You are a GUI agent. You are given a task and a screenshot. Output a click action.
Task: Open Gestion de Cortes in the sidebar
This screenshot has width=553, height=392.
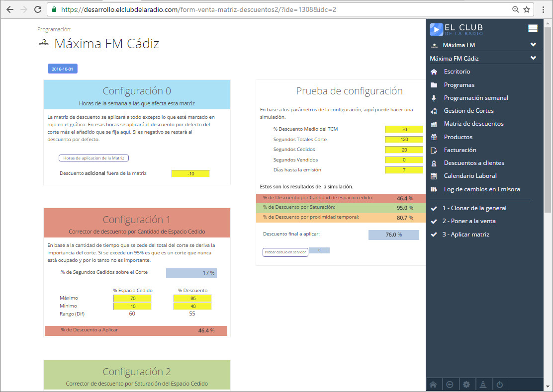pyautogui.click(x=468, y=111)
